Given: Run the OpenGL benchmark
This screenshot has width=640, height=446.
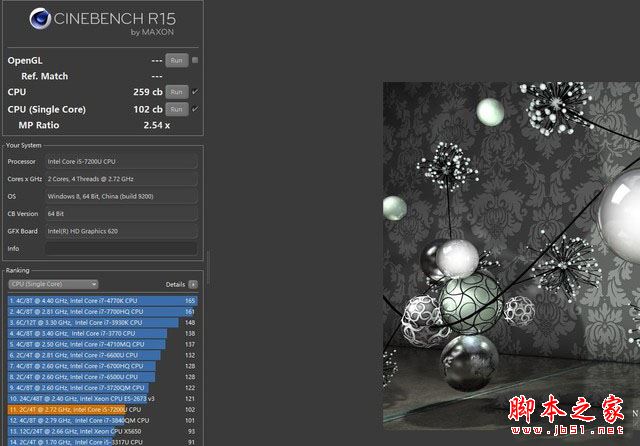Looking at the screenshot, I should tap(177, 60).
